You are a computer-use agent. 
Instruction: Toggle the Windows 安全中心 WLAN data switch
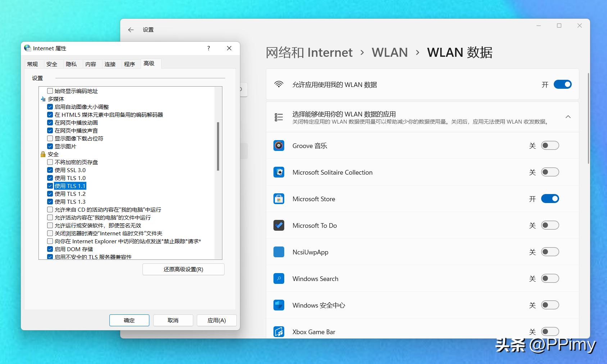pos(550,305)
